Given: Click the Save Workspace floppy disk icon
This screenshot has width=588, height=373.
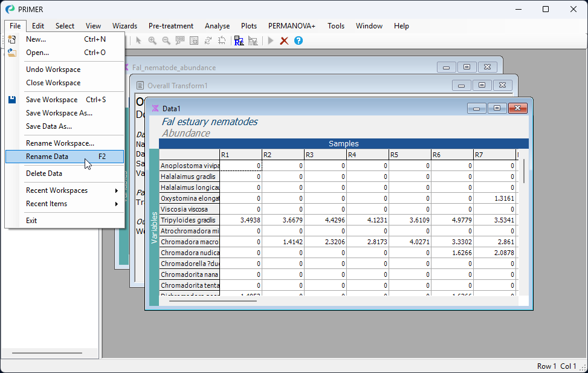Looking at the screenshot, I should click(12, 100).
